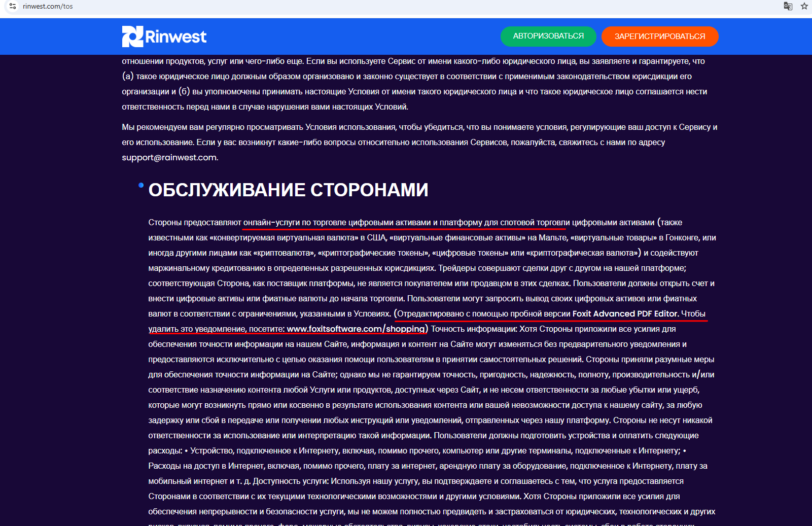This screenshot has width=812, height=526.
Task: Click the Foxit Advanced PDF Editor text
Action: [x=625, y=313]
